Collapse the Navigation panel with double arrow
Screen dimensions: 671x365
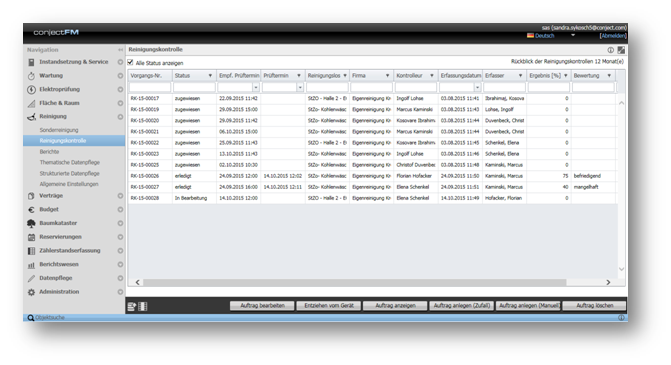click(x=120, y=50)
